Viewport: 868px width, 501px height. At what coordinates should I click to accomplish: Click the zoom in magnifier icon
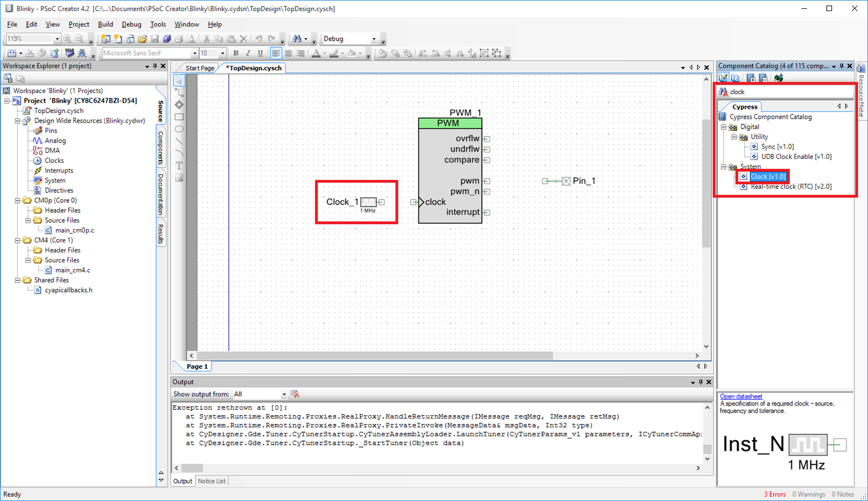[x=67, y=39]
